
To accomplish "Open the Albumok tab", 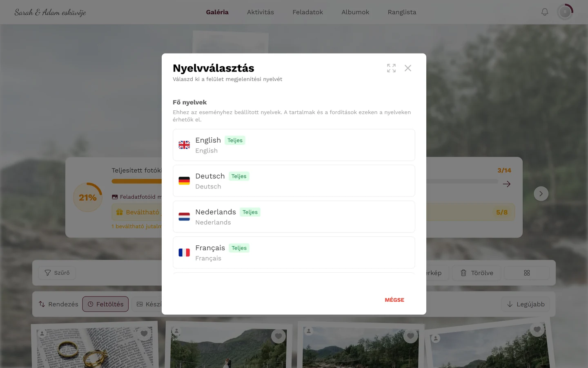I will pyautogui.click(x=355, y=12).
